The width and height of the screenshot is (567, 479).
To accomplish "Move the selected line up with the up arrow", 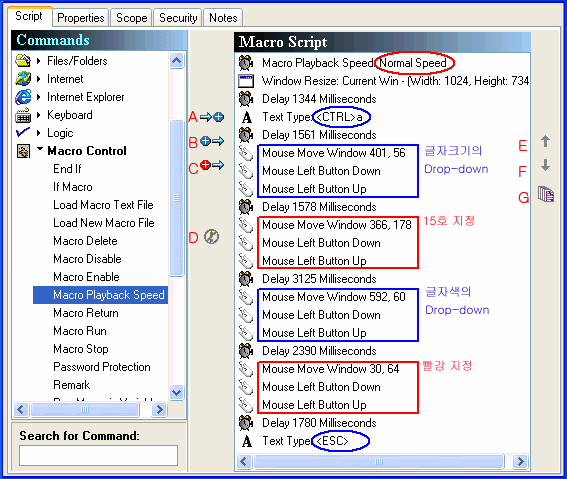I will pos(545,141).
